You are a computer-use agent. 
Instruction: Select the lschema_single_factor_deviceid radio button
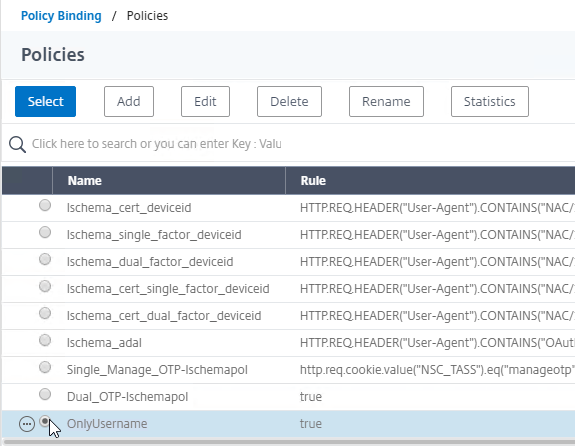pos(45,232)
